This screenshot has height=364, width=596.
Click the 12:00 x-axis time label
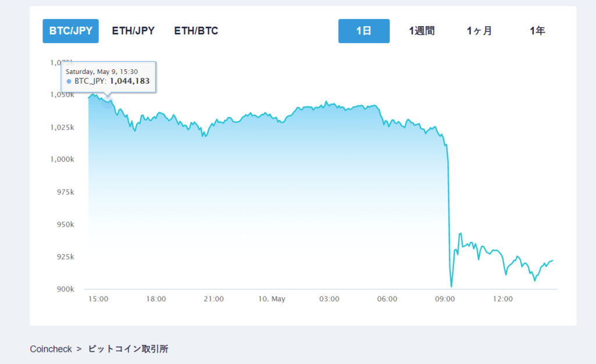coord(503,299)
